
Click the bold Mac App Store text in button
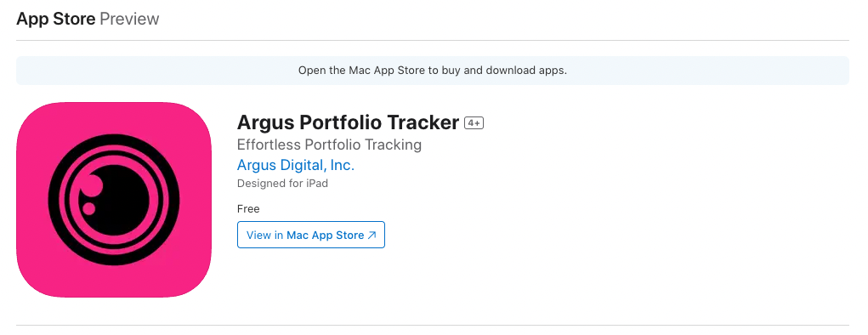pos(326,236)
